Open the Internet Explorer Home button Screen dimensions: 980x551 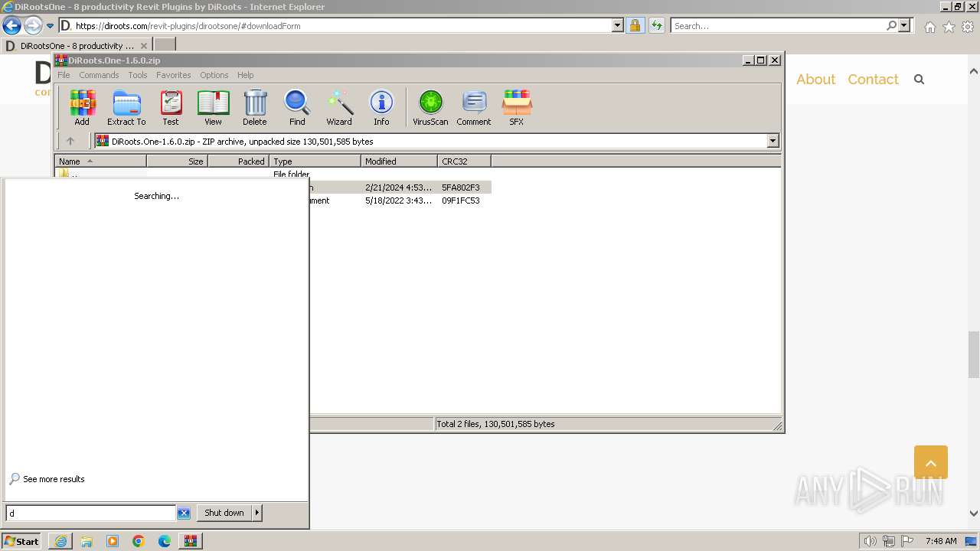coord(929,27)
